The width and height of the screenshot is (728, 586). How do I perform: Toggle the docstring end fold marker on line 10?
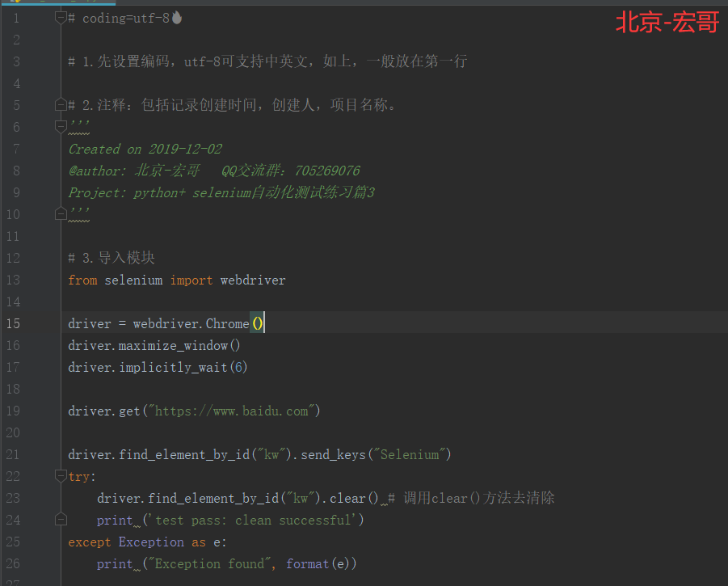pos(61,213)
